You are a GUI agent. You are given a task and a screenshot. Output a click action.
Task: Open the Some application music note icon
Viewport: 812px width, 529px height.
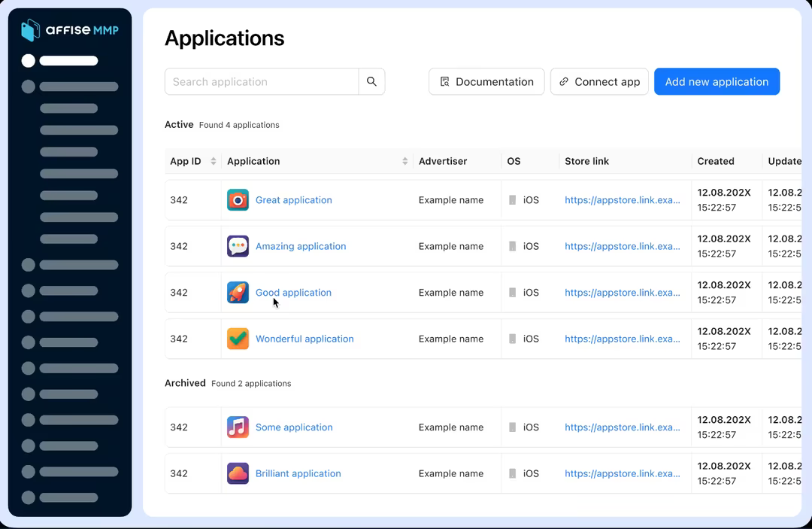tap(238, 427)
